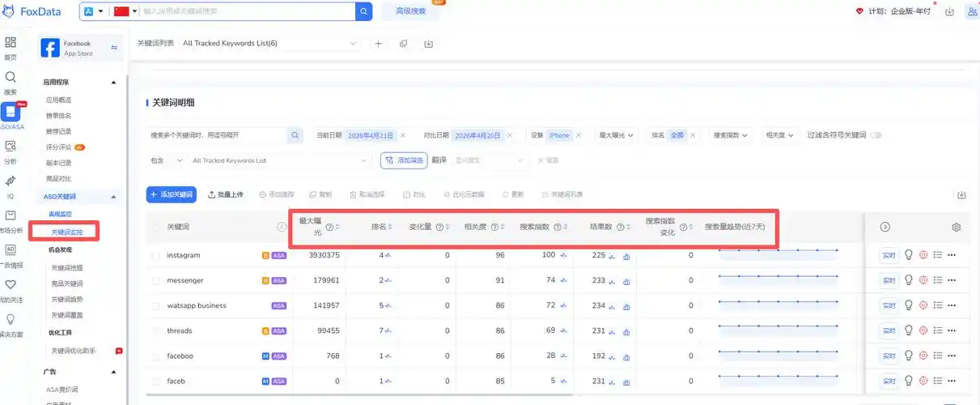Open 关键词挖掘 in the sidebar
Image resolution: width=980 pixels, height=405 pixels.
[x=67, y=267]
